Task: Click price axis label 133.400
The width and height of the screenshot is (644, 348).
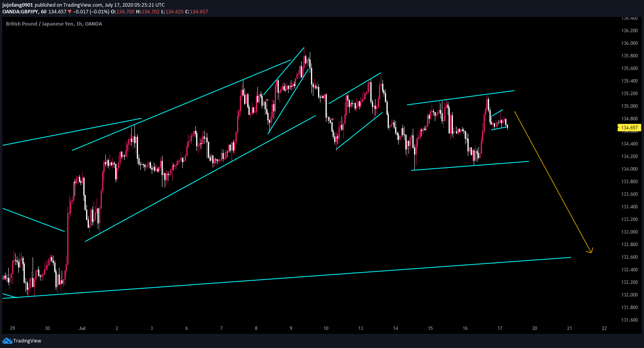Action: tap(629, 207)
